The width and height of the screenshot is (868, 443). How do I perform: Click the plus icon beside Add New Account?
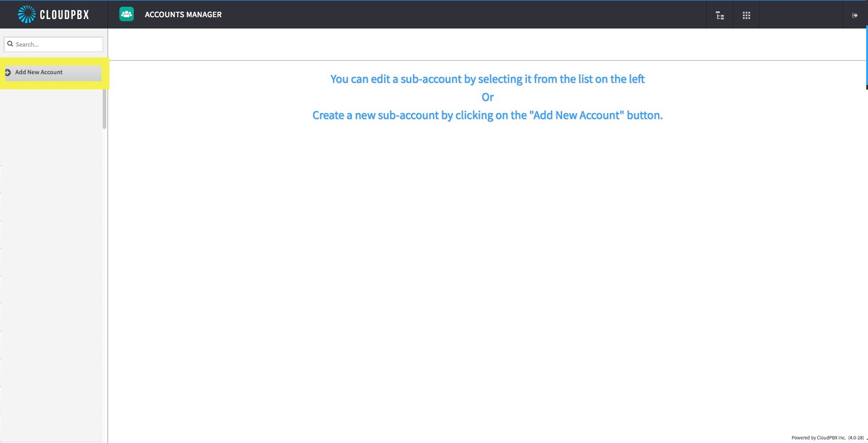(x=8, y=72)
